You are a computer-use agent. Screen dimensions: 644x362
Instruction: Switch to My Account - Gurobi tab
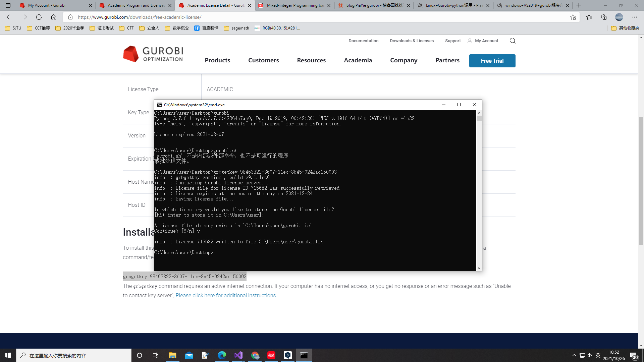coord(56,5)
